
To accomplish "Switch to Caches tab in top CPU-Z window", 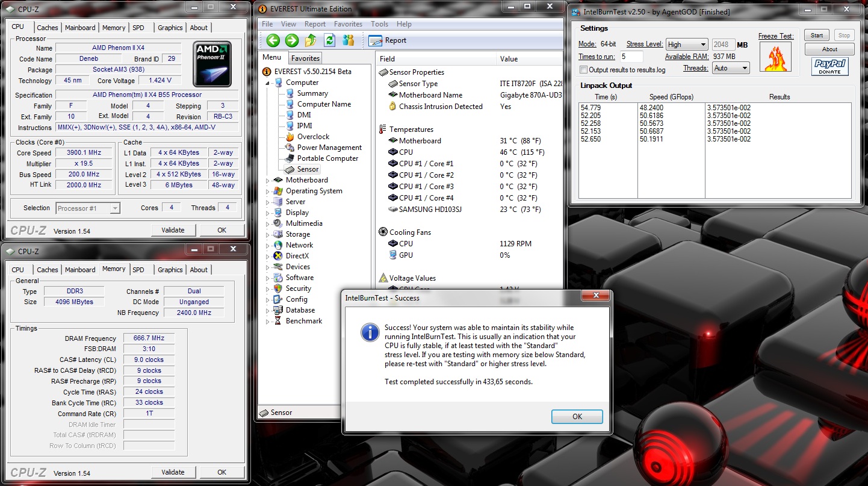I will [48, 28].
